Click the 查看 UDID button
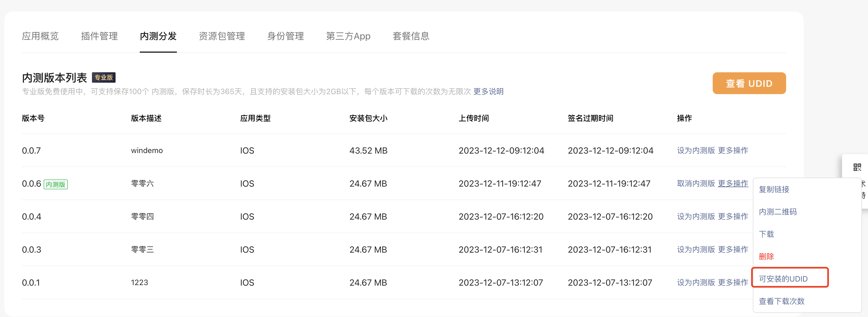Screen dimensions: 868x317 749,83
